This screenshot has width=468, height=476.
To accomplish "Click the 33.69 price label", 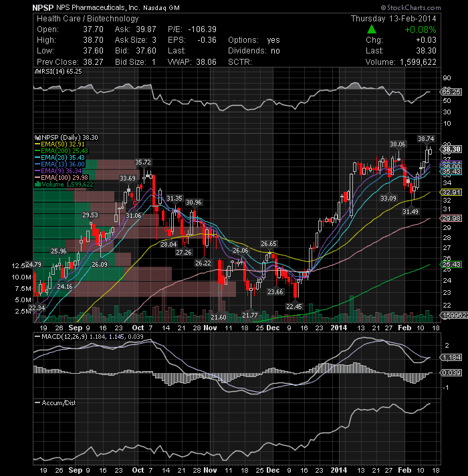I will [x=128, y=178].
